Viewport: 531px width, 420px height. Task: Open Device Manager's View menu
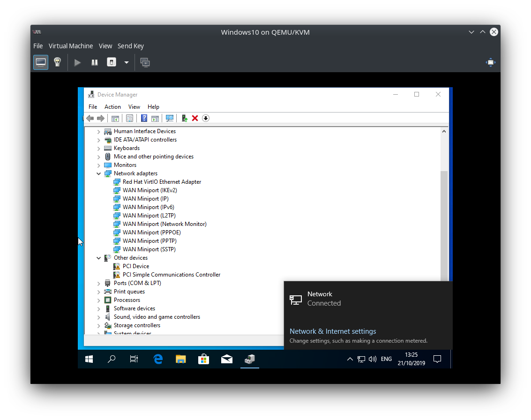click(x=134, y=107)
